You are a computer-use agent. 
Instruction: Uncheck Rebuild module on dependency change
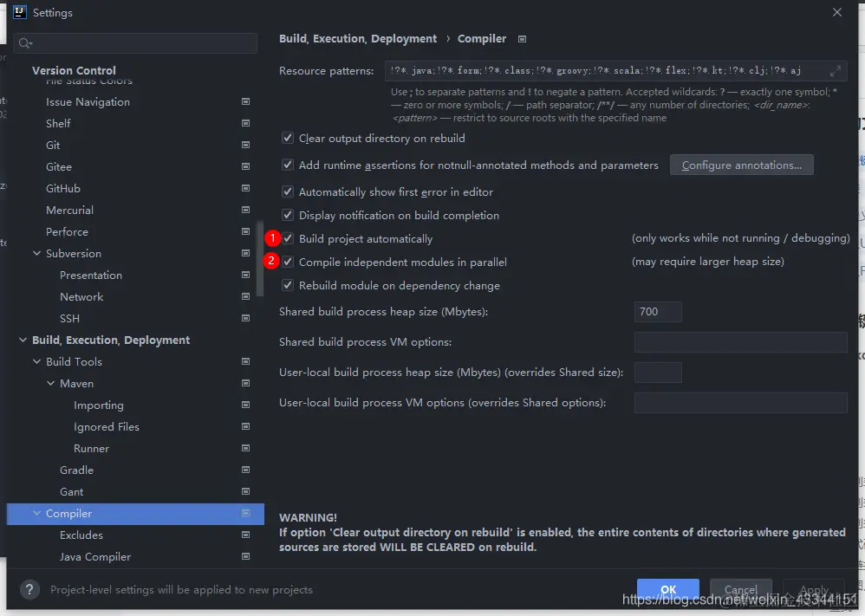(x=288, y=285)
